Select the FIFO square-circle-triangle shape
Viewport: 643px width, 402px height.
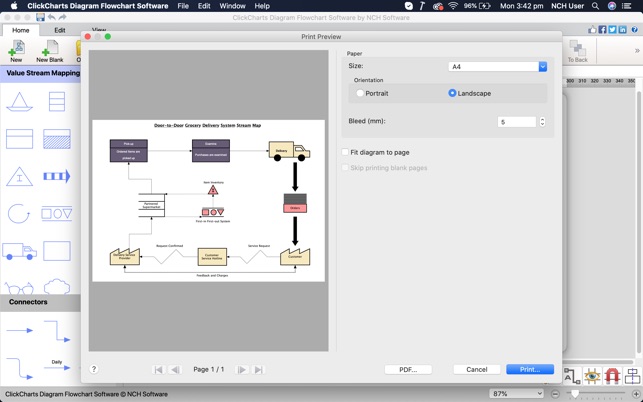pyautogui.click(x=57, y=214)
